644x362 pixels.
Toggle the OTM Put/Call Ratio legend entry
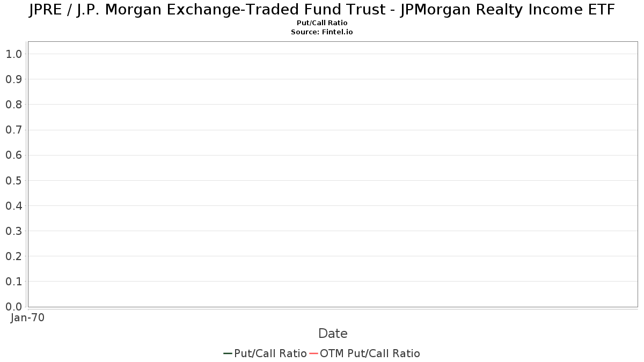364,353
